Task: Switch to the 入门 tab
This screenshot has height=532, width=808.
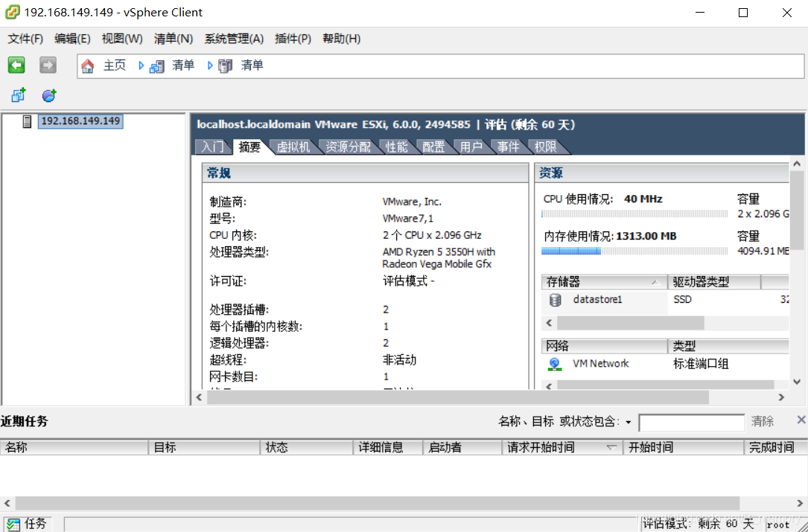Action: pyautogui.click(x=213, y=147)
